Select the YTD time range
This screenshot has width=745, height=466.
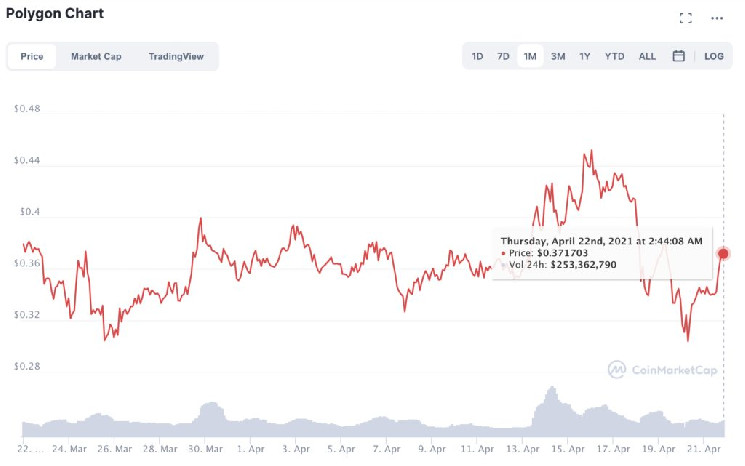[x=614, y=56]
